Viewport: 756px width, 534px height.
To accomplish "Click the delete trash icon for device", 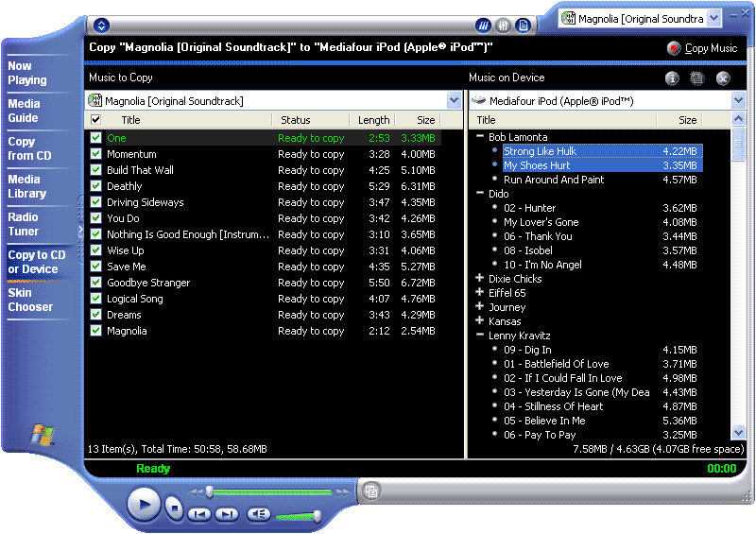I will [696, 78].
